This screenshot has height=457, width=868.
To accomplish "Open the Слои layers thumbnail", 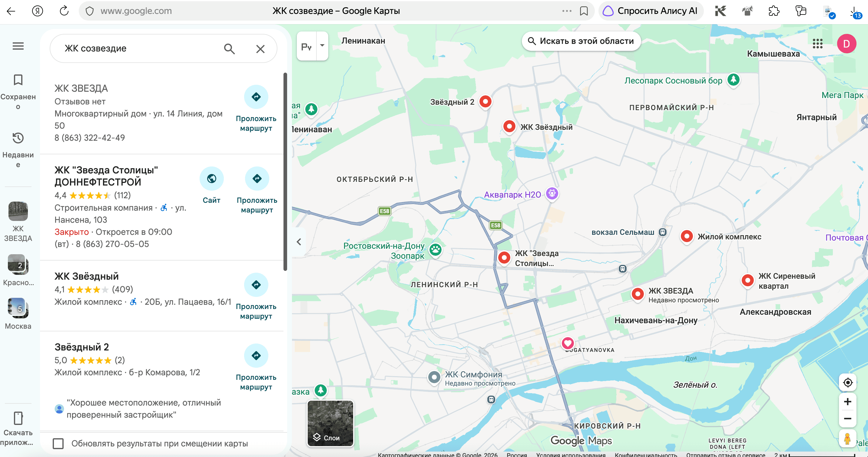I will [330, 423].
